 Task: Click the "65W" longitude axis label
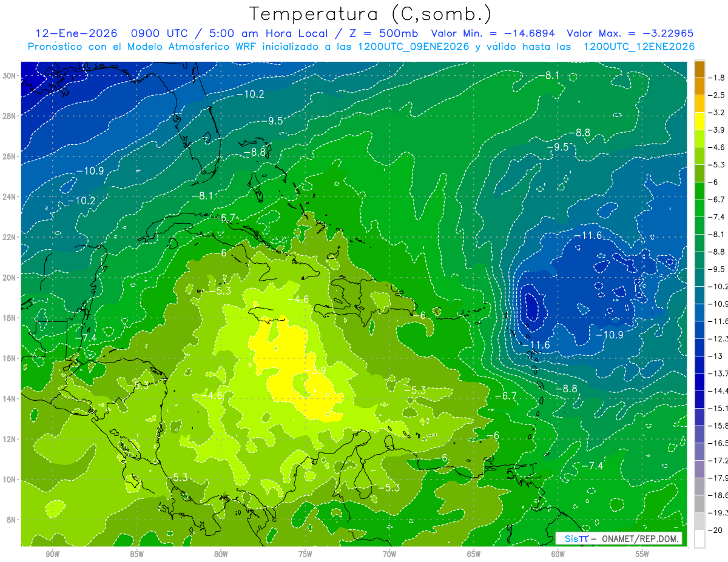[x=474, y=554]
